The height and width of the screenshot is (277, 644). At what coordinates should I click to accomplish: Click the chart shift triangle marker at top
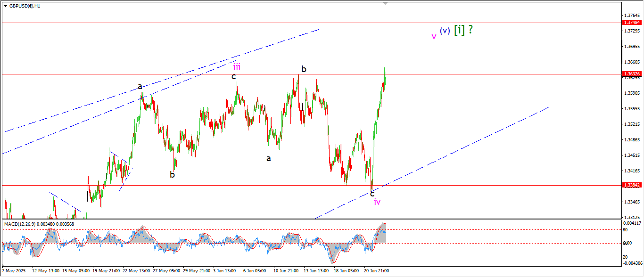click(386, 4)
